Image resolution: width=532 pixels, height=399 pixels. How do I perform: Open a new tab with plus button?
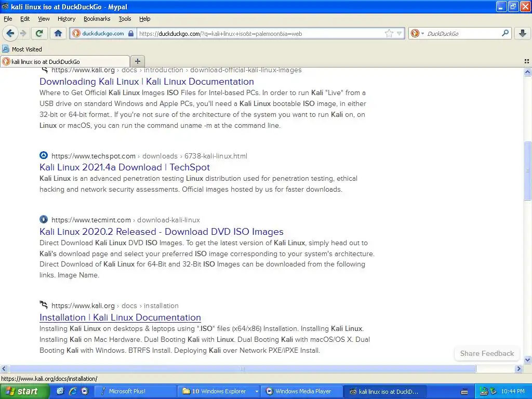[137, 61]
